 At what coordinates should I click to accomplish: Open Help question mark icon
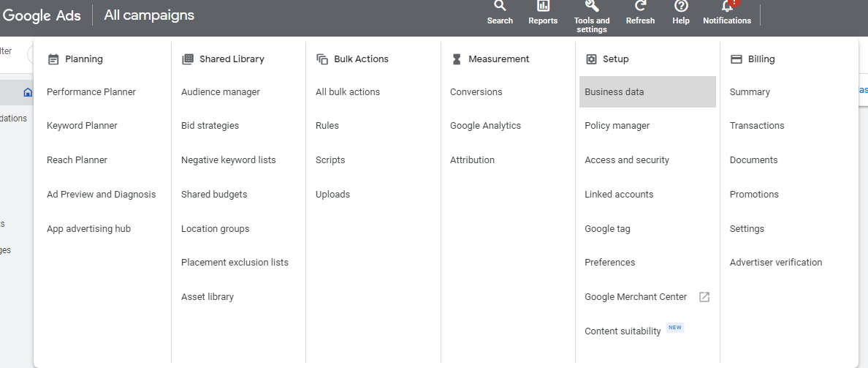(x=681, y=7)
